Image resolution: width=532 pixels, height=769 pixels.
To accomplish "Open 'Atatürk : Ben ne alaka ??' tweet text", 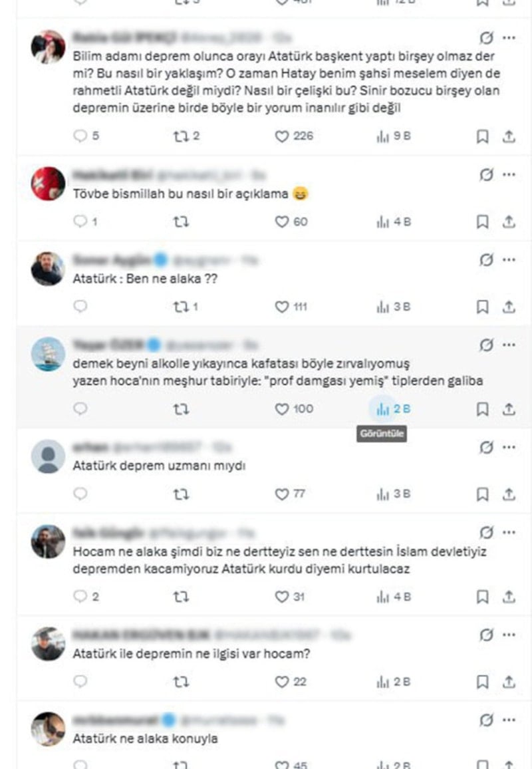I will pyautogui.click(x=145, y=279).
